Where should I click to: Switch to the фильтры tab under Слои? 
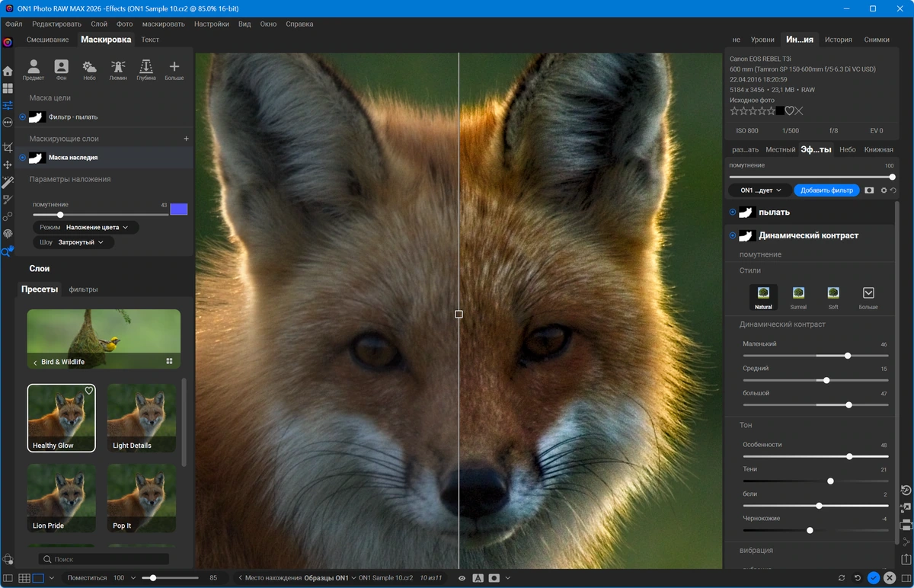coord(83,289)
